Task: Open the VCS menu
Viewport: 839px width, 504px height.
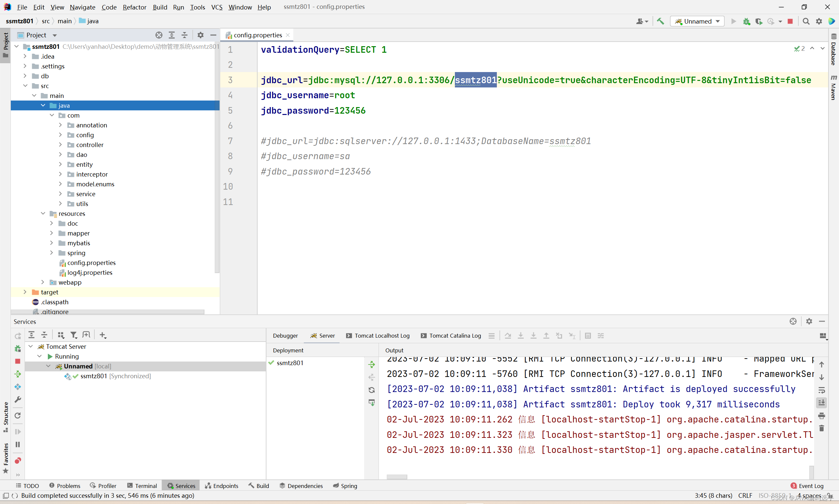Action: click(217, 7)
